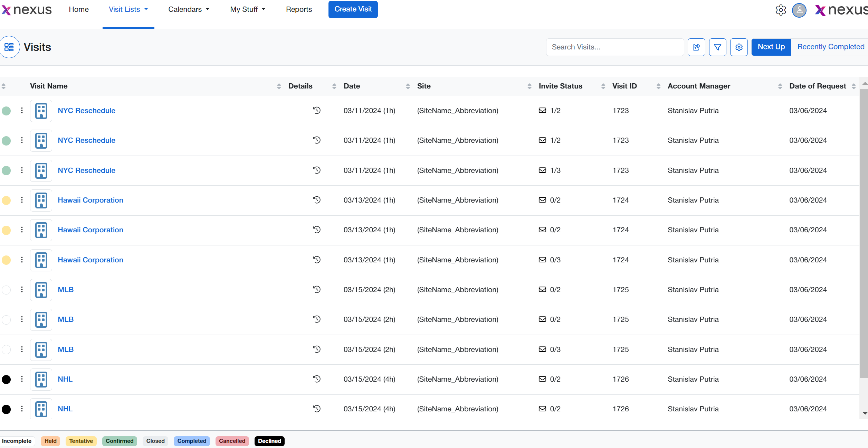The image size is (868, 448).
Task: Click into the Search Visits field
Action: 614,47
